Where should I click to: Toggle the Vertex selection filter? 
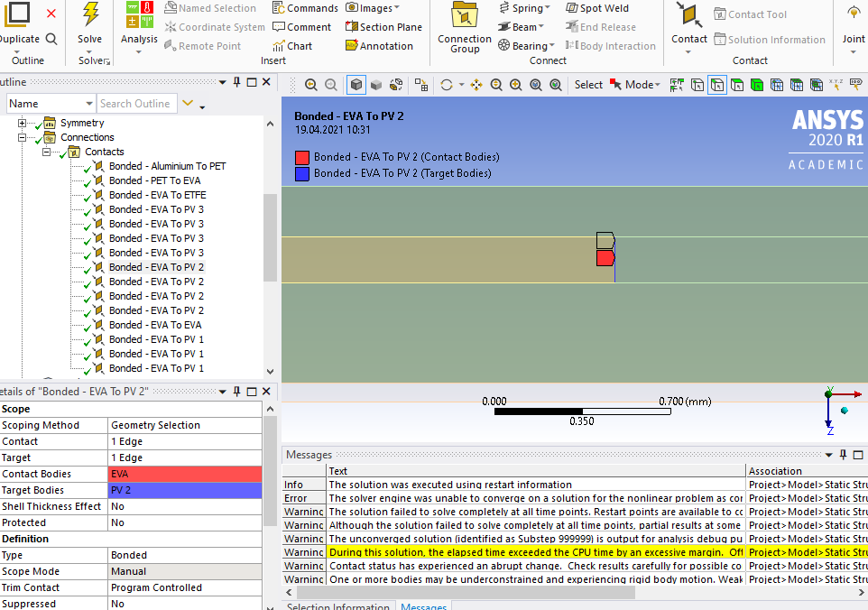pyautogui.click(x=697, y=85)
